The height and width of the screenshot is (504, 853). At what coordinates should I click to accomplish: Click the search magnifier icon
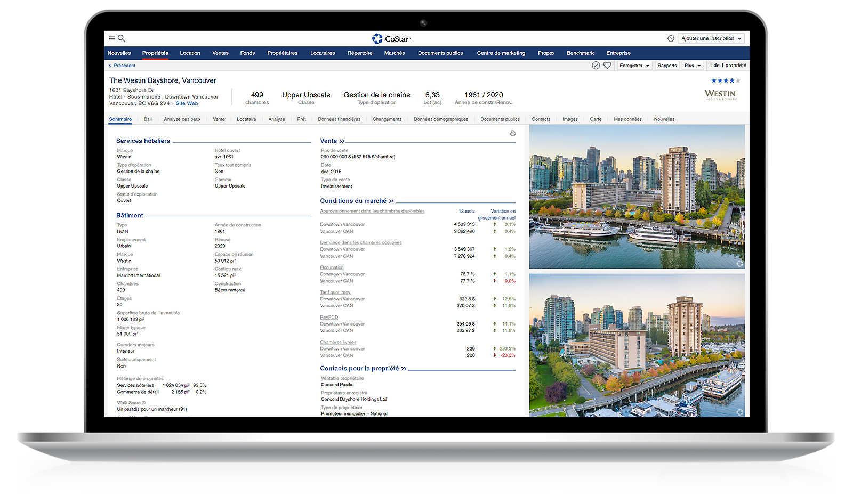[x=122, y=38]
